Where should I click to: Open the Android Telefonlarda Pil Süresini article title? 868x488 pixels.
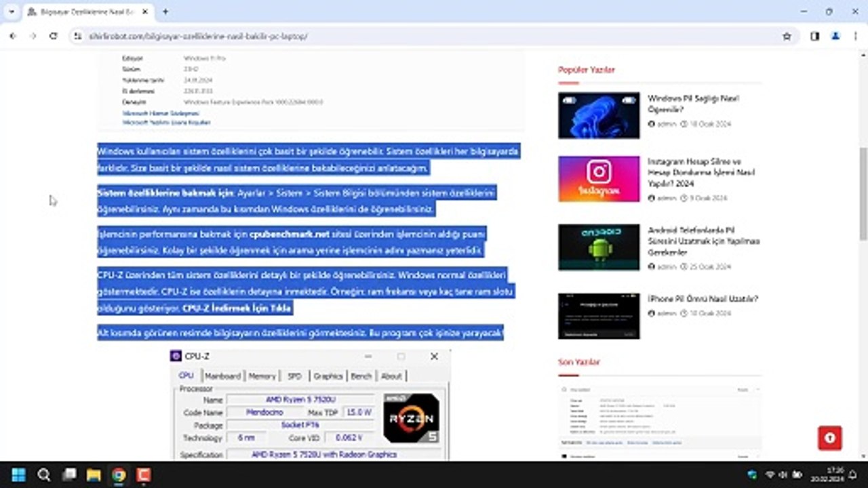click(704, 241)
